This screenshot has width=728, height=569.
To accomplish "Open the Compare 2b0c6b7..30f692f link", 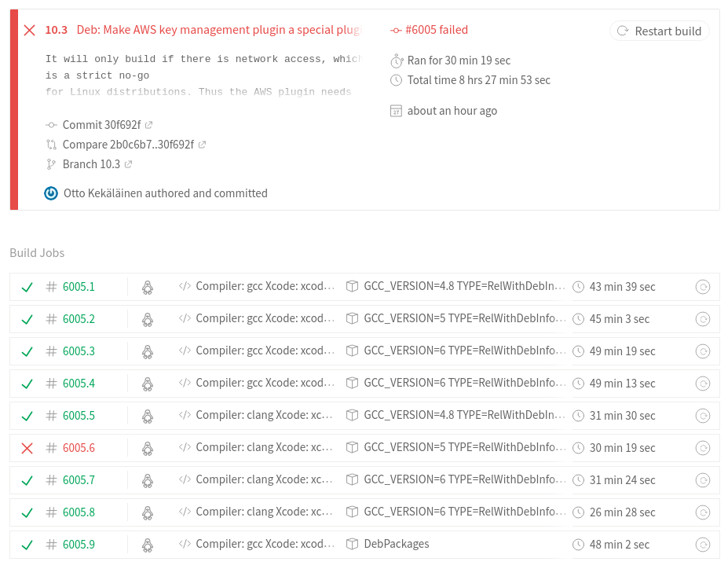I will (x=128, y=145).
